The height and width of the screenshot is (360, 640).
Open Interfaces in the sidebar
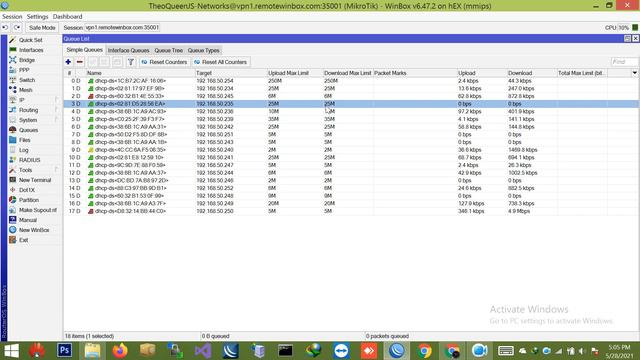31,50
